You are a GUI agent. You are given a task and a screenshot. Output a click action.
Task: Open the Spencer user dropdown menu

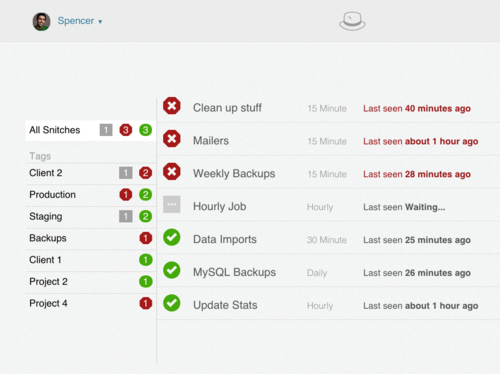coord(80,21)
